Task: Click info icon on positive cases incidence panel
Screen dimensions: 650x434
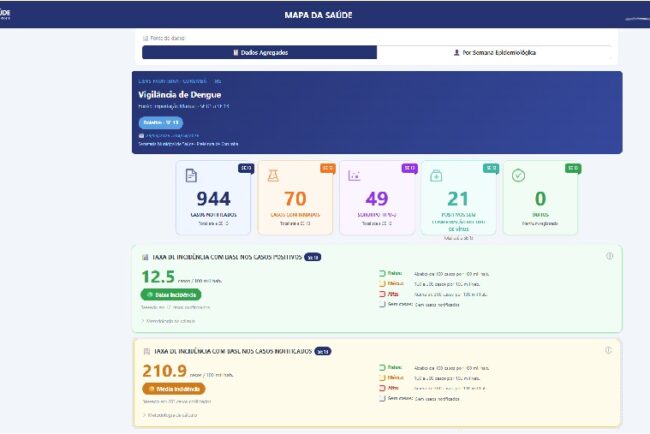Action: [609, 256]
